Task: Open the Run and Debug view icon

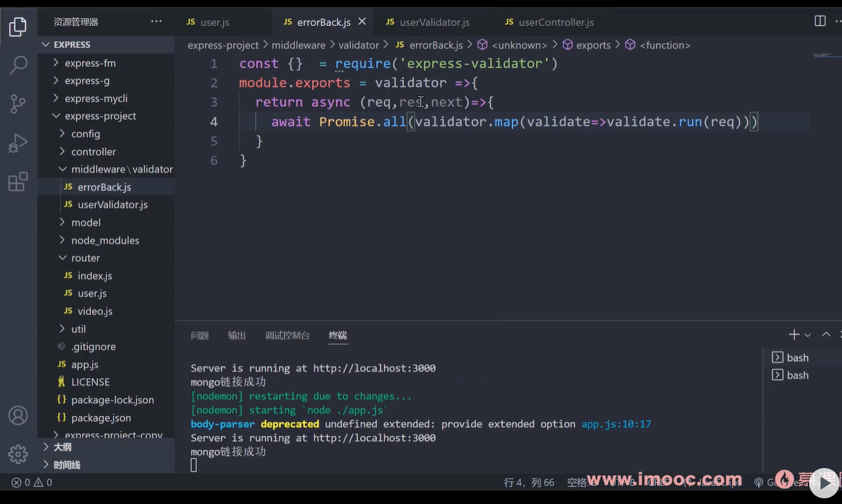Action: 18,143
